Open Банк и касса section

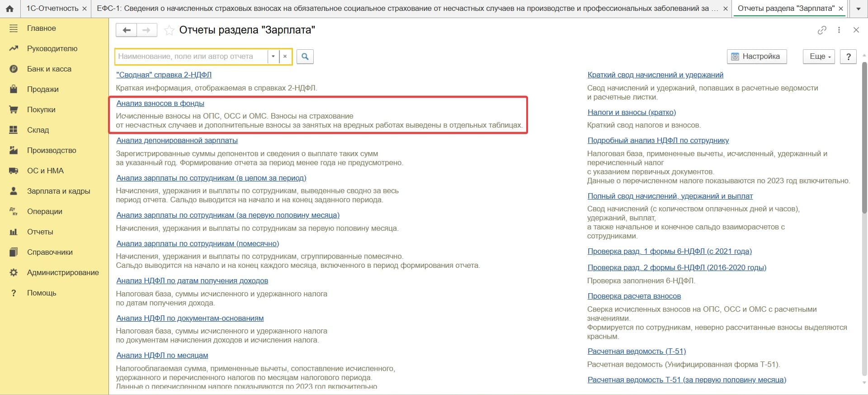[x=49, y=69]
